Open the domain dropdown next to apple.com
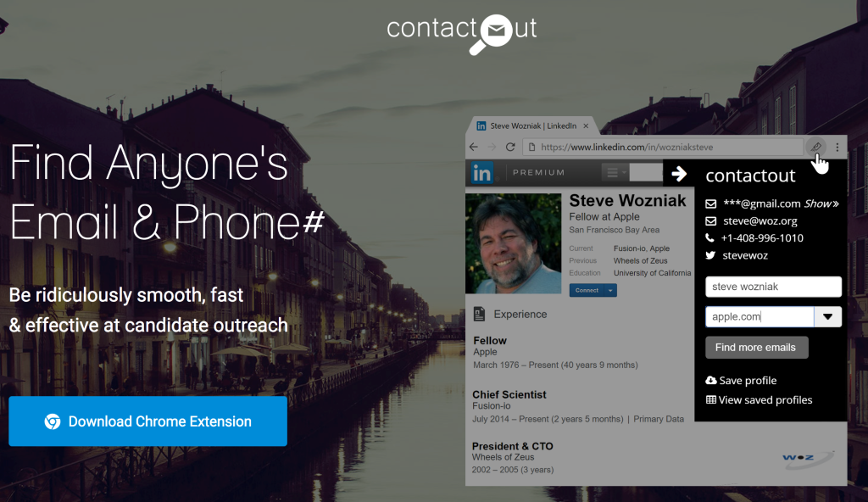 pos(827,316)
